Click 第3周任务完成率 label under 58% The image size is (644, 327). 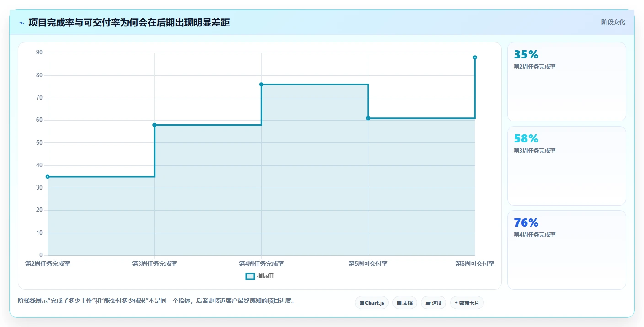(x=534, y=151)
